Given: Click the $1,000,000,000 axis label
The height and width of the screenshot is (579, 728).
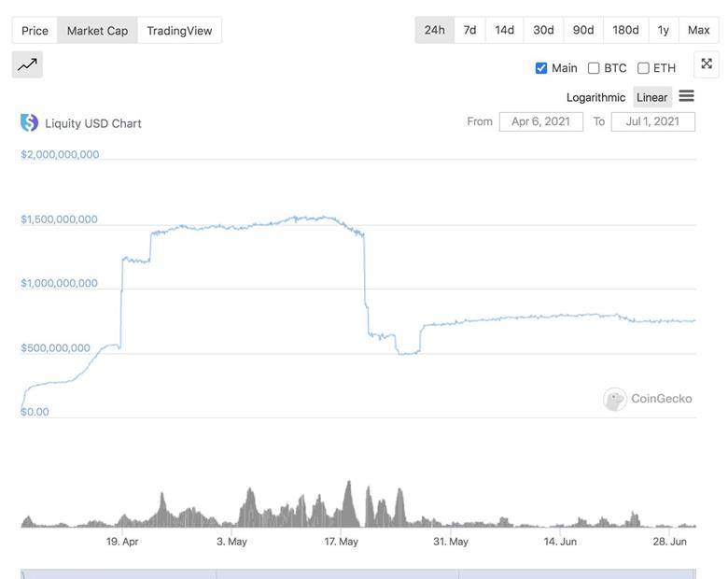Looking at the screenshot, I should (x=60, y=283).
